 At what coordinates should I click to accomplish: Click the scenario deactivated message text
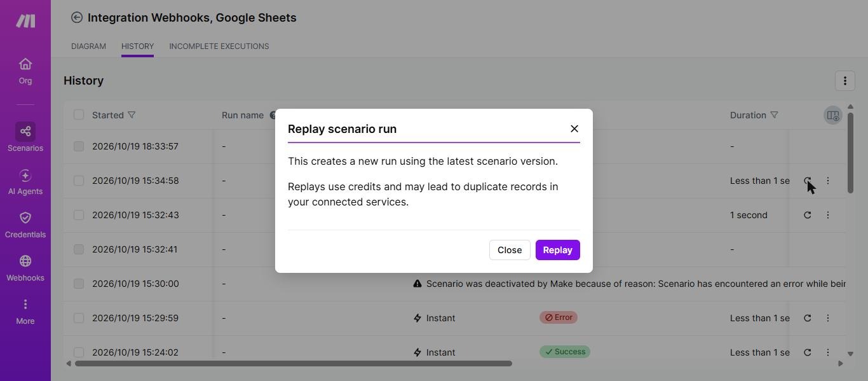click(x=636, y=284)
